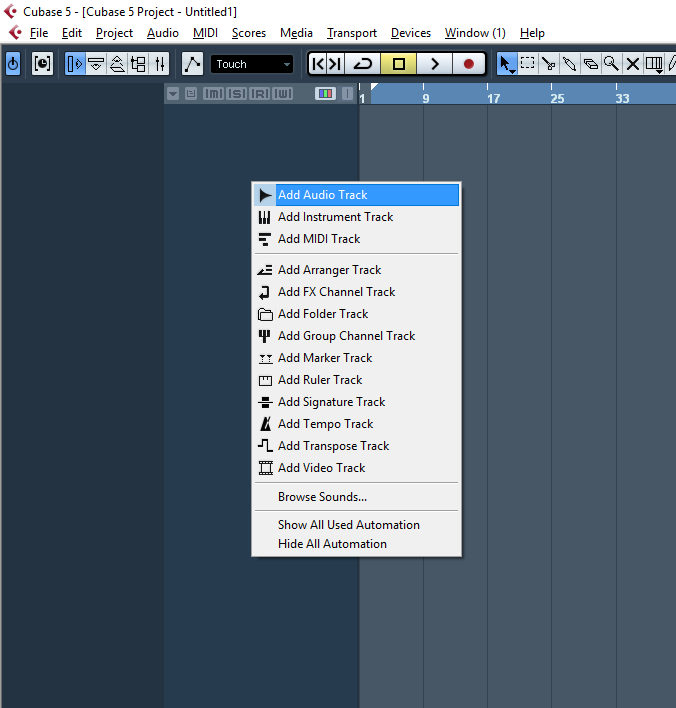The height and width of the screenshot is (708, 676).
Task: Open the Pool window icon
Action: point(138,64)
